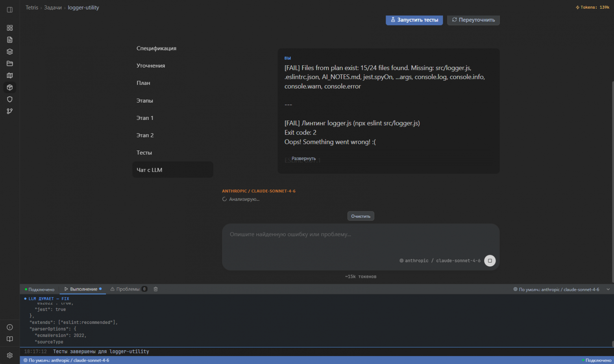Click the ~15k токенов label

pos(361,277)
